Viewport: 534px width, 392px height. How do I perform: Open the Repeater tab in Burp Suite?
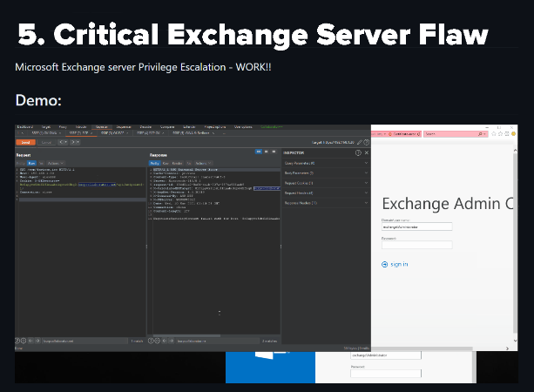(102, 127)
